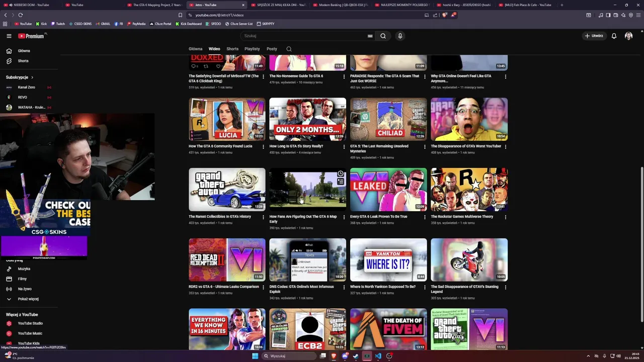
Task: Open the notifications bell
Action: coord(614,36)
